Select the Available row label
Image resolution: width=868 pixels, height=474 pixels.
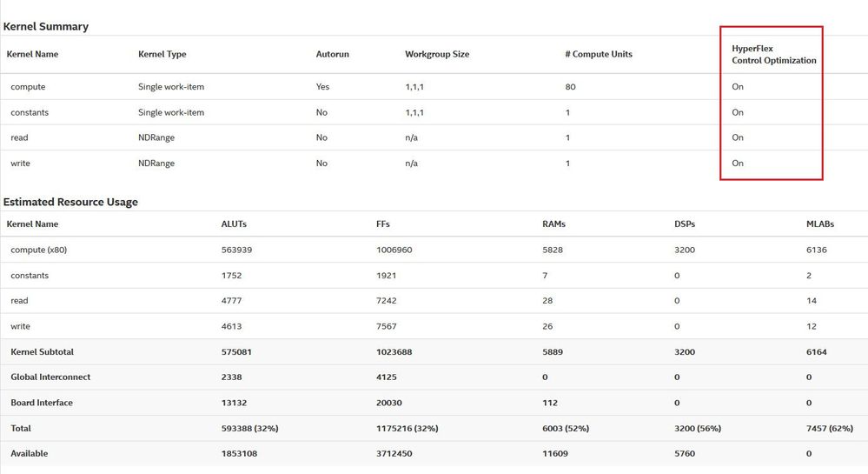pos(30,454)
